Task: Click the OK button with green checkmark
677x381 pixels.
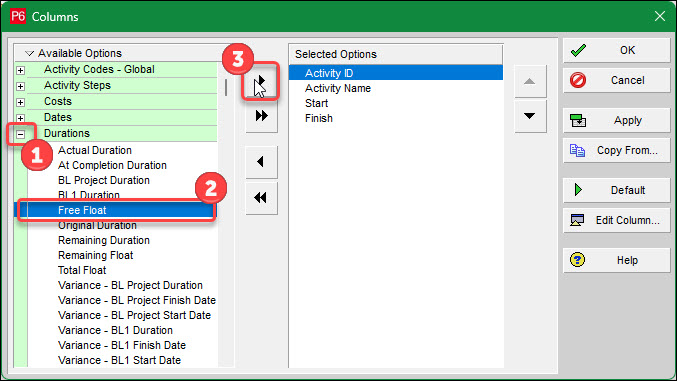Action: click(616, 50)
